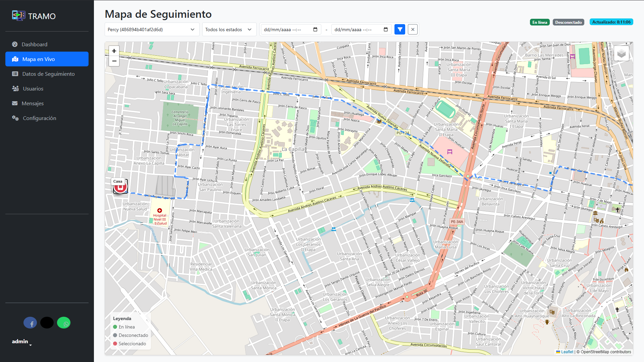The width and height of the screenshot is (644, 362).
Task: Go to the Dashboard menu item
Action: point(34,44)
